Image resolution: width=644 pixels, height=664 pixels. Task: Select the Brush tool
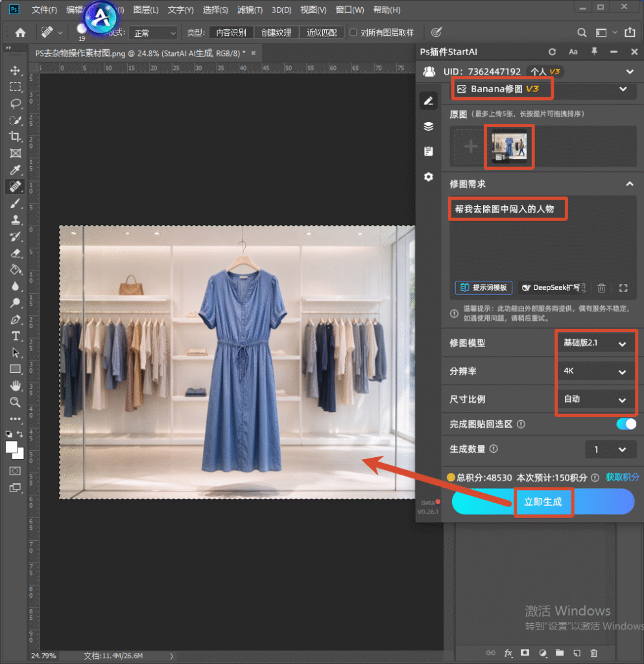tap(16, 203)
